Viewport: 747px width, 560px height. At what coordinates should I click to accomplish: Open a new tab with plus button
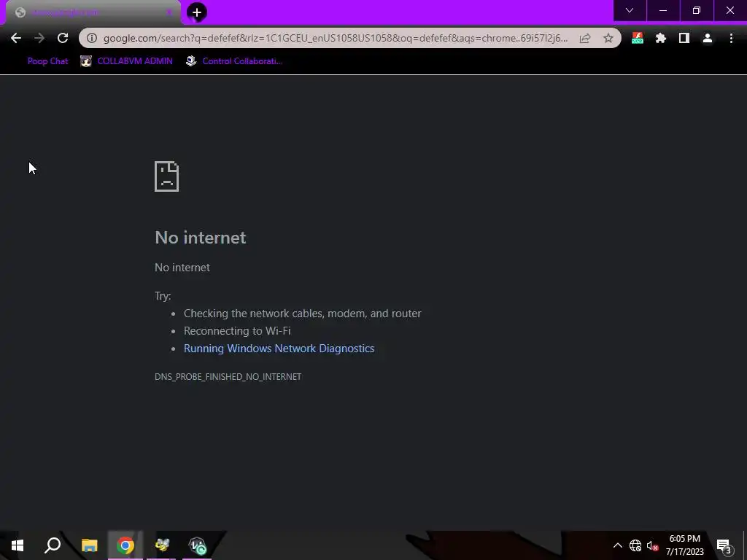(x=197, y=12)
